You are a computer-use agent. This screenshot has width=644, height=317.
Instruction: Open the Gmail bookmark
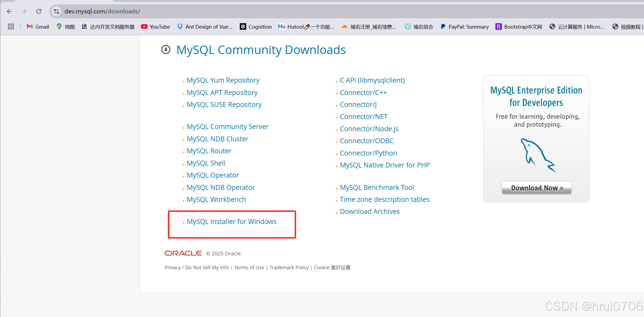(38, 26)
